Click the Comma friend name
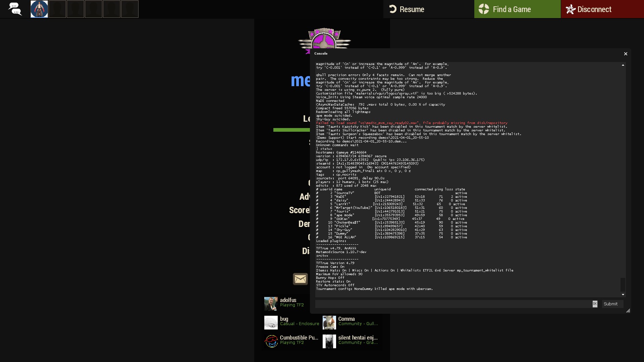This screenshot has width=644, height=362. click(x=346, y=319)
